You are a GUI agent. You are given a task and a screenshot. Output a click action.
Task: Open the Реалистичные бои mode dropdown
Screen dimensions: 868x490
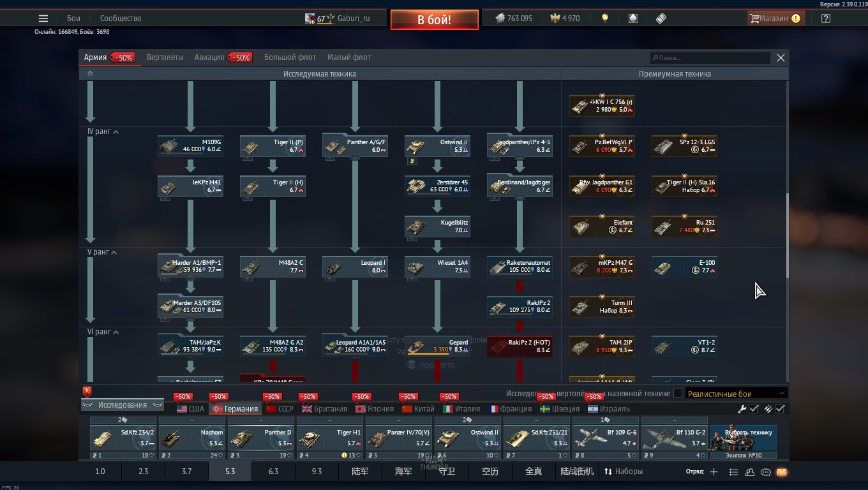point(736,394)
